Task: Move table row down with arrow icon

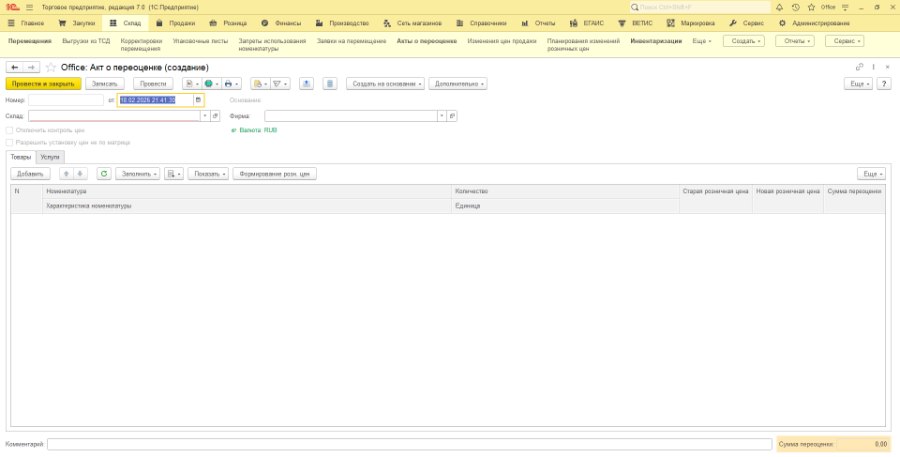Action: point(80,173)
